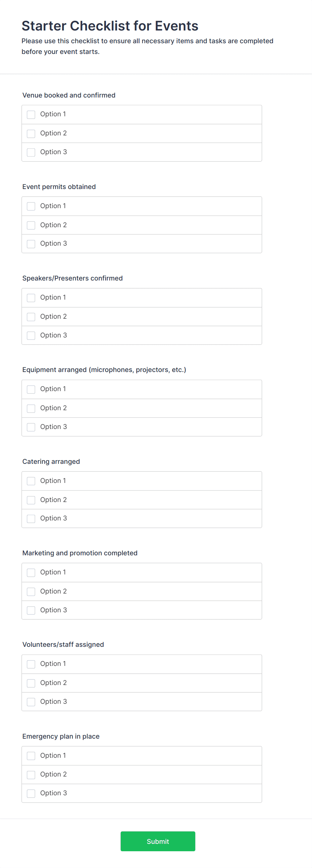This screenshot has width=312, height=868.
Task: Tick Option 2 under Volunteers/staff assigned
Action: click(31, 683)
